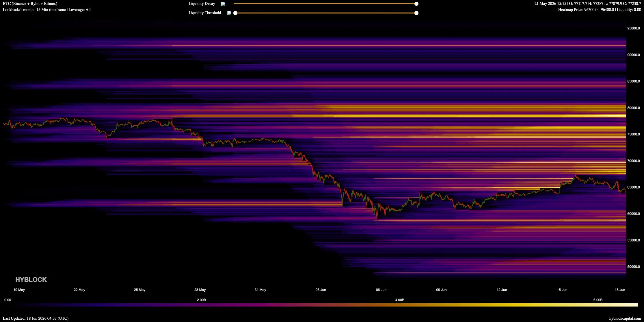Click the left handle of Liquidity Threshold slider
The image size is (644, 322).
click(x=235, y=13)
